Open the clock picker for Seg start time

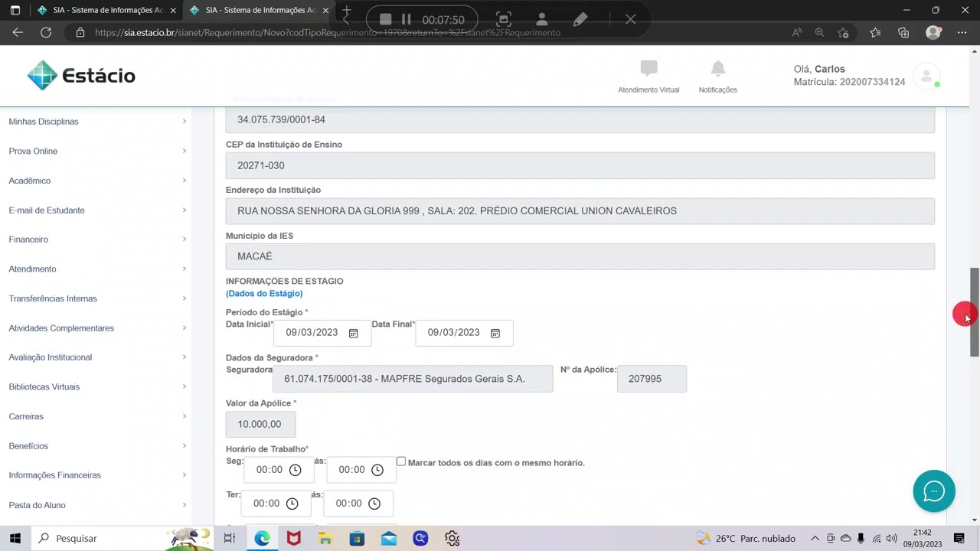[x=295, y=470]
